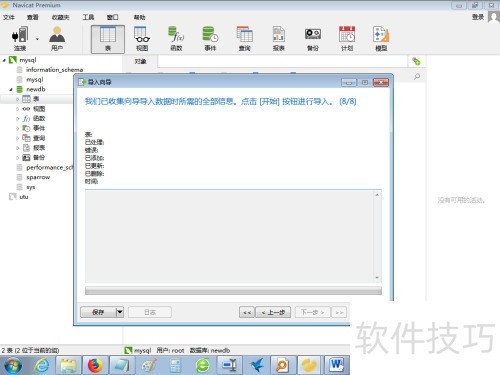
Task: Collapse the newdb database node
Action: 11,90
